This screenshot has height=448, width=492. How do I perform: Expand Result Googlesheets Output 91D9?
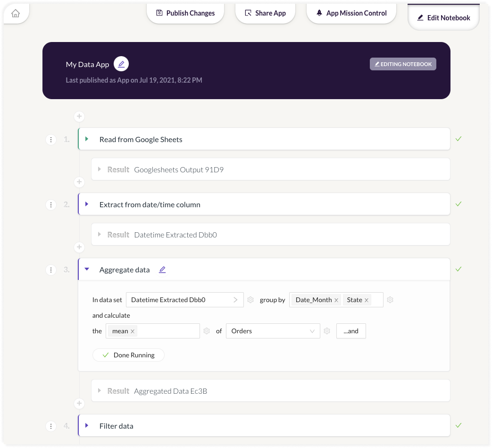coord(100,169)
